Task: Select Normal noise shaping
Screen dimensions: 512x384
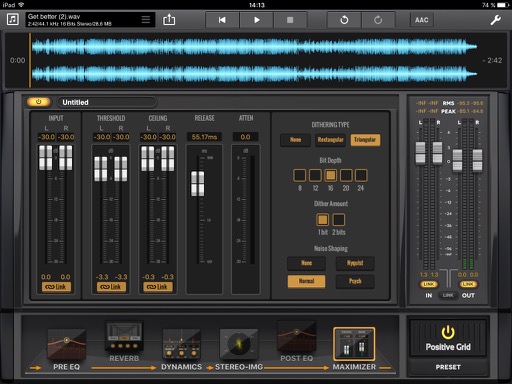Action: [x=306, y=281]
